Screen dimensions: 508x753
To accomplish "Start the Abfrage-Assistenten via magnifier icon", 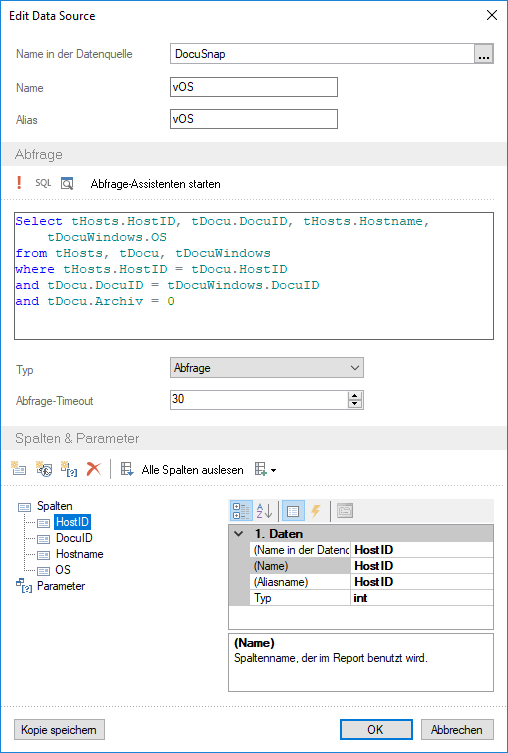I will click(x=67, y=183).
